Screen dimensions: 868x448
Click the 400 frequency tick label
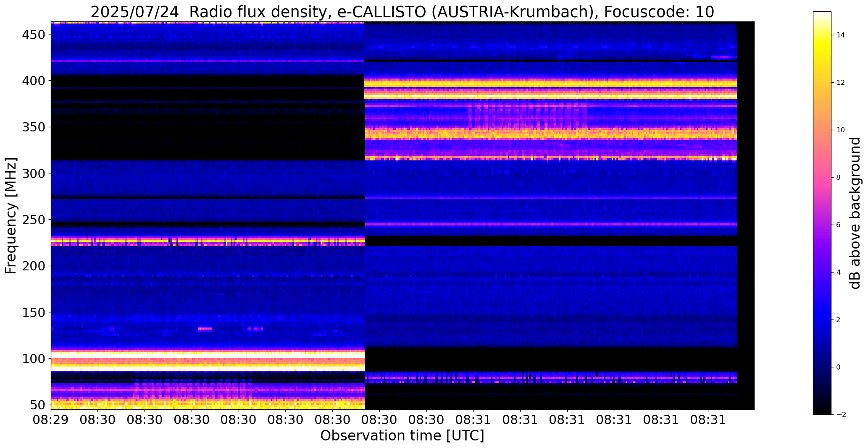pos(34,81)
